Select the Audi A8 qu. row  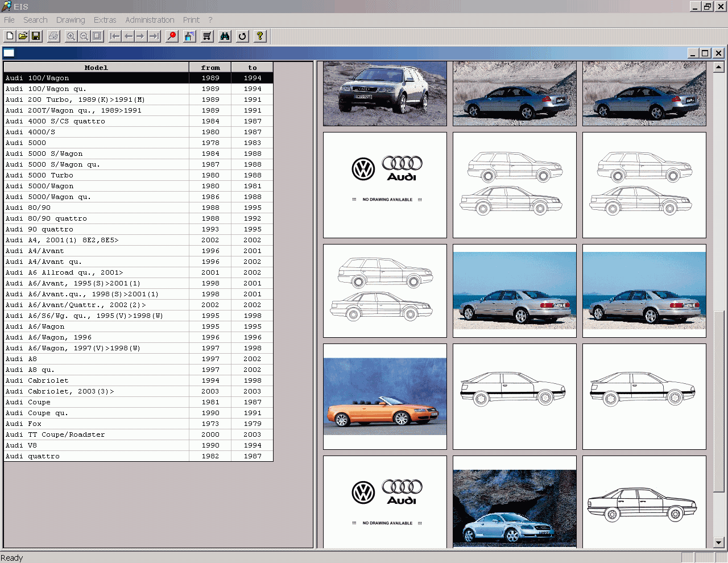[x=138, y=370]
